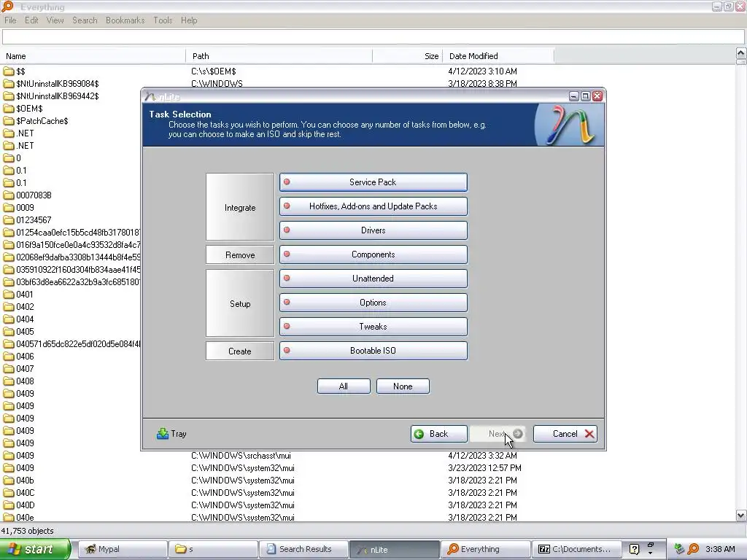The height and width of the screenshot is (560, 747).
Task: Select the 0408 folder icon
Action: coord(9,381)
